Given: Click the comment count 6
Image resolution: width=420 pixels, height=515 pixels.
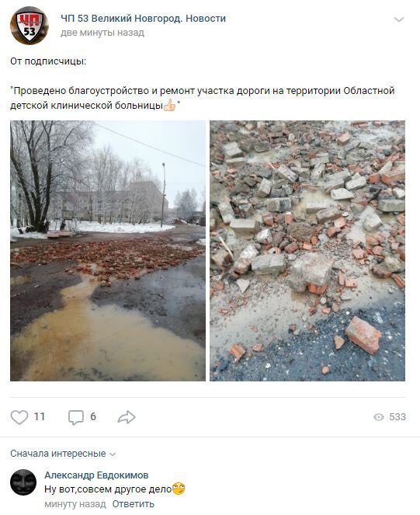Looking at the screenshot, I should click(x=93, y=417).
